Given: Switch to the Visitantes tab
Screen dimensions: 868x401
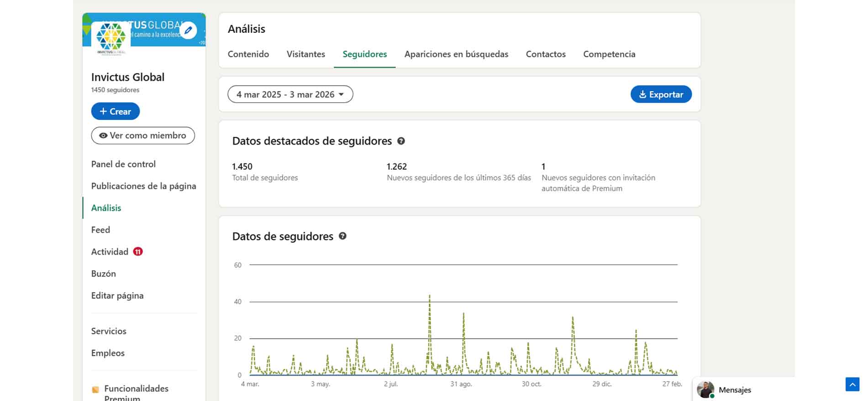Looking at the screenshot, I should pyautogui.click(x=306, y=54).
